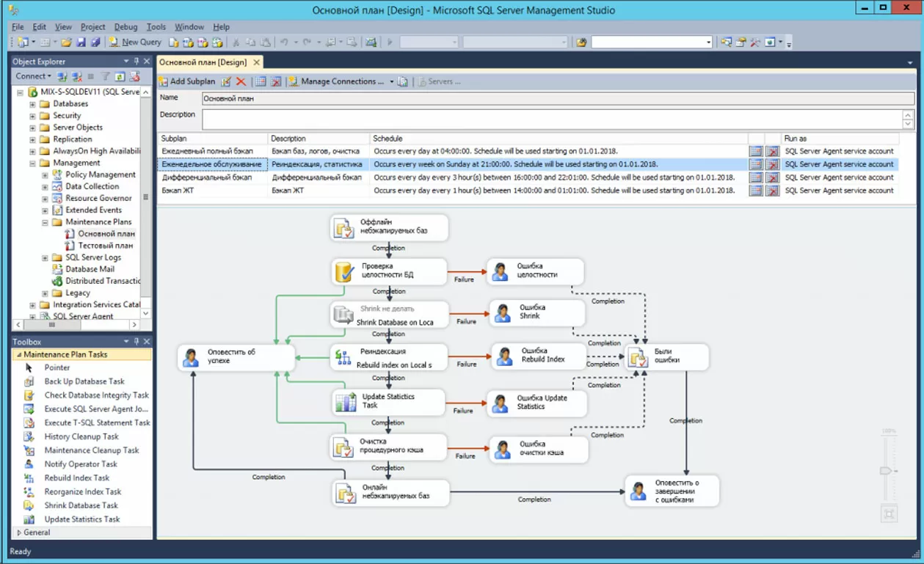Select Shrink Database Task in Toolbox
This screenshot has height=564, width=924.
[81, 506]
